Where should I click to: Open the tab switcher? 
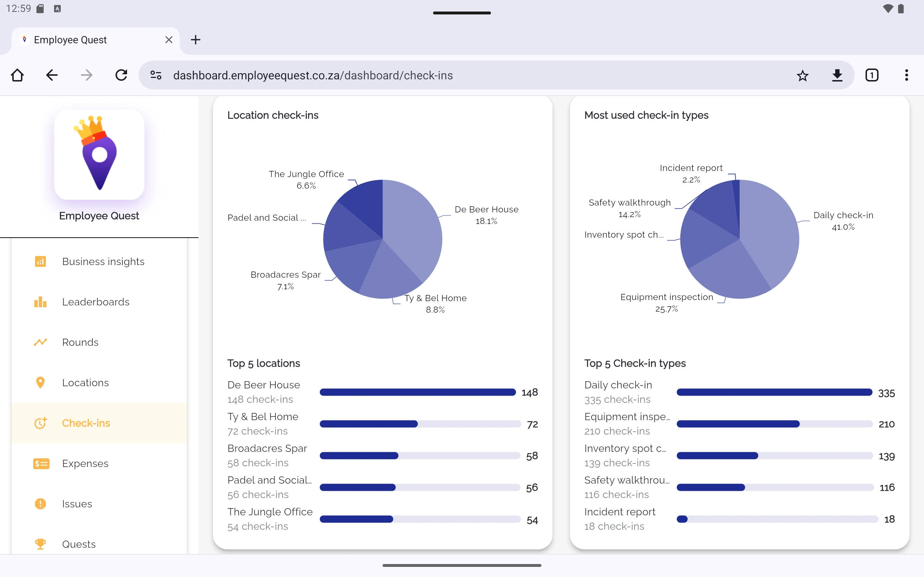(872, 75)
